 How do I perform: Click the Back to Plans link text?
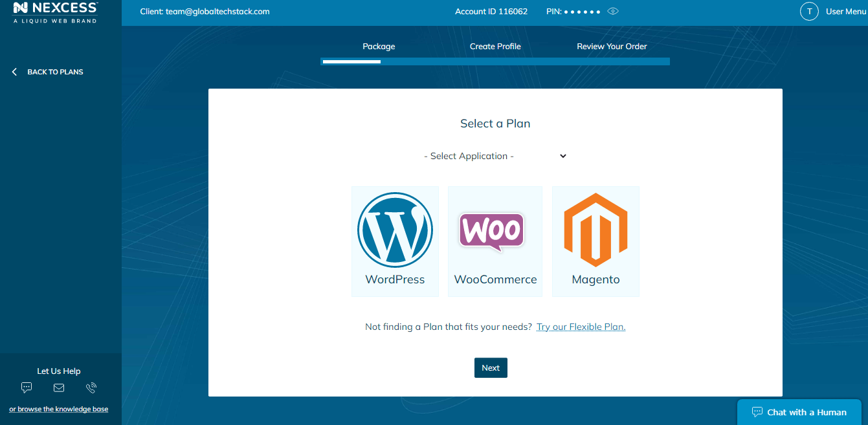tap(55, 72)
